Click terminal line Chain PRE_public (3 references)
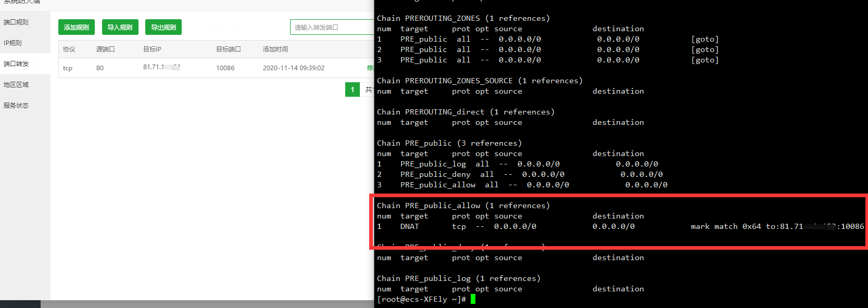This screenshot has height=308, width=868. click(449, 143)
